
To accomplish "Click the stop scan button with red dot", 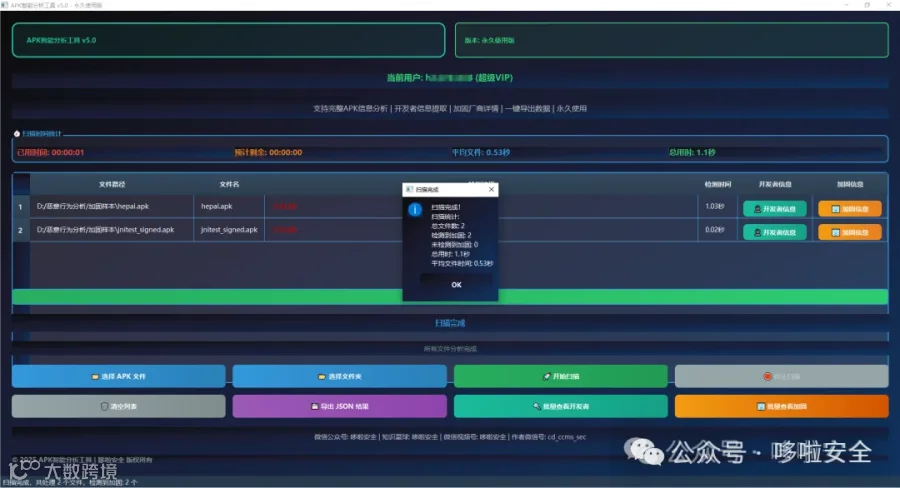I will pyautogui.click(x=782, y=377).
